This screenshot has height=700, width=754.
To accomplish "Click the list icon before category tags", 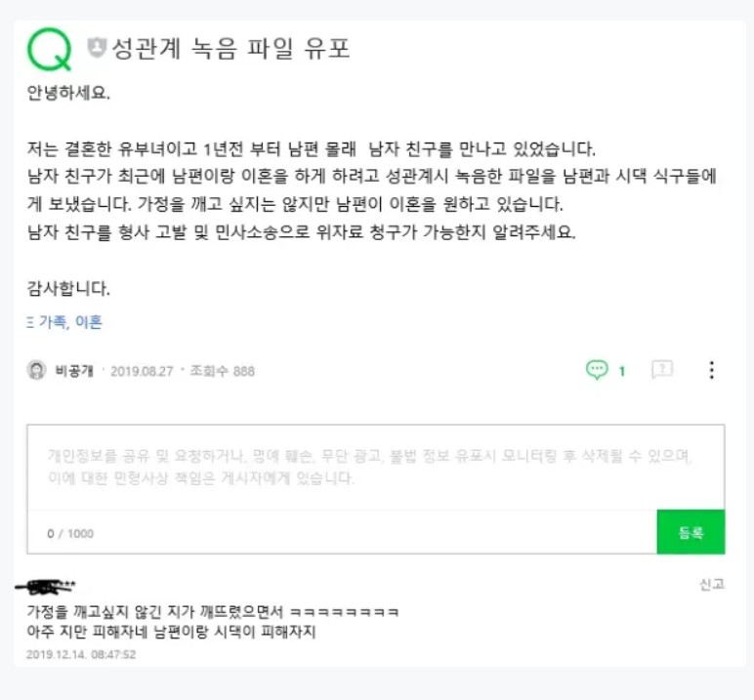I will click(x=30, y=322).
